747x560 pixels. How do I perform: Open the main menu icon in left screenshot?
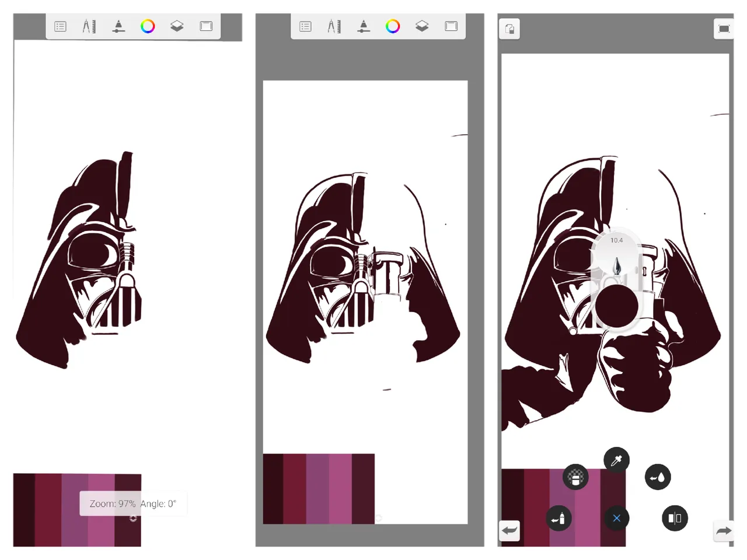click(60, 26)
